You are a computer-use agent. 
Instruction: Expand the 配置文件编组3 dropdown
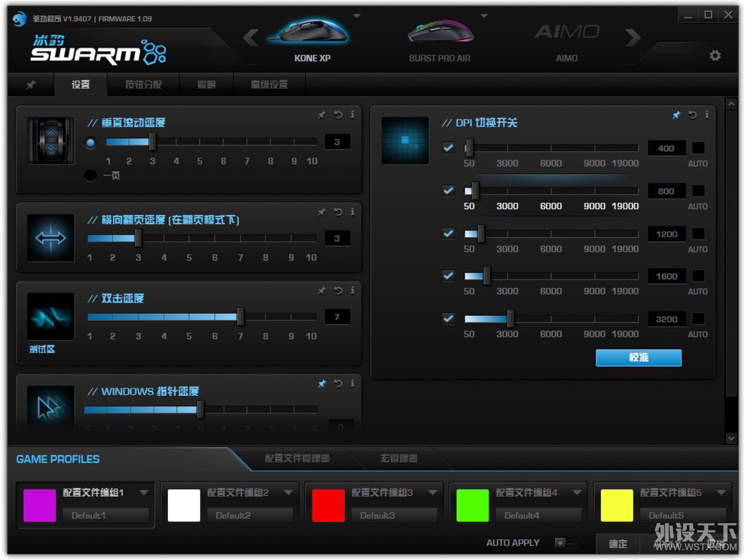pyautogui.click(x=433, y=492)
